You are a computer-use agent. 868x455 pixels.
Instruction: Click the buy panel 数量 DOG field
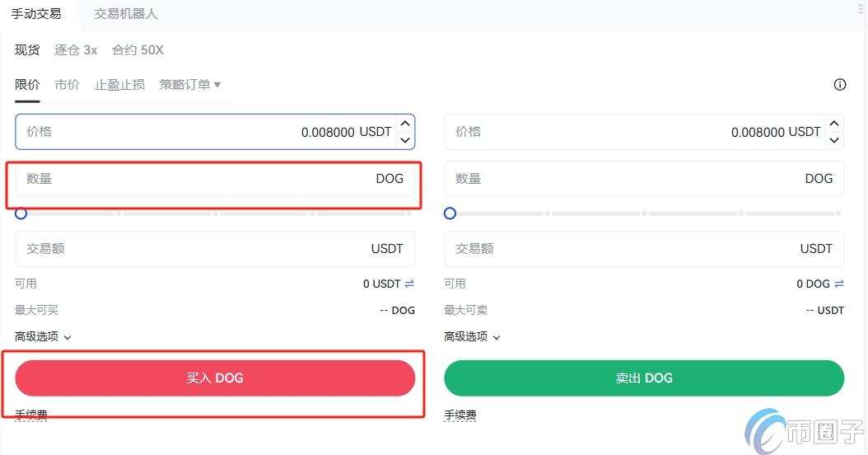click(x=215, y=178)
